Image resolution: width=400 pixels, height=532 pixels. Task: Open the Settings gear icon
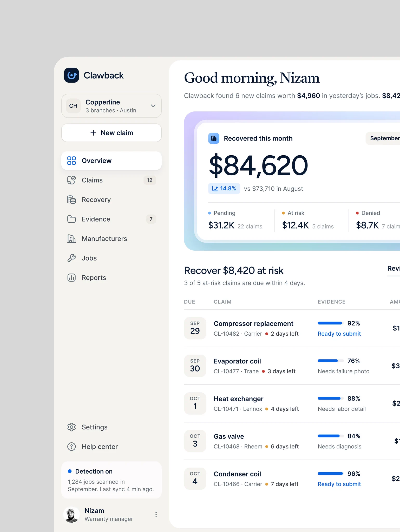click(x=71, y=427)
